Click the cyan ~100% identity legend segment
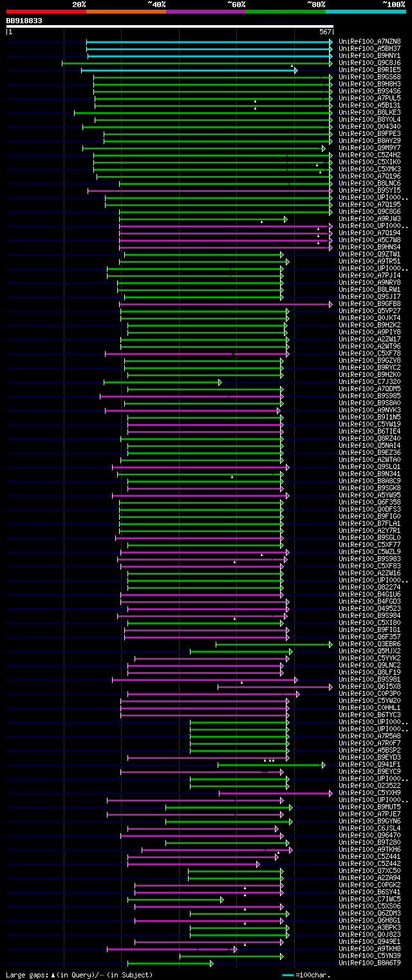This screenshot has width=412, height=980. click(x=366, y=12)
